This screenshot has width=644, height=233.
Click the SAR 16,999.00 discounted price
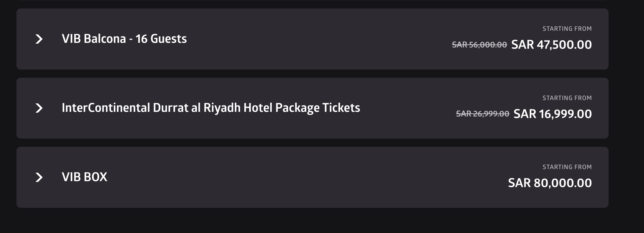tap(552, 114)
